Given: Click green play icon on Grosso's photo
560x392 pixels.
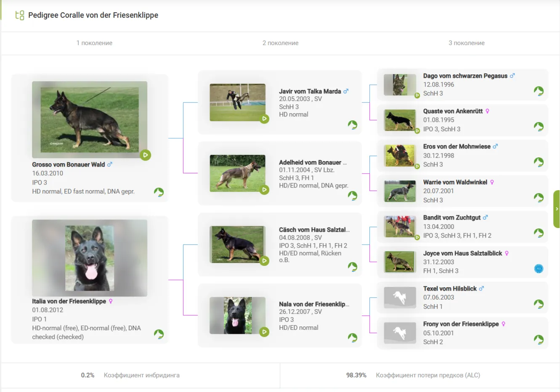Looking at the screenshot, I should click(x=145, y=155).
